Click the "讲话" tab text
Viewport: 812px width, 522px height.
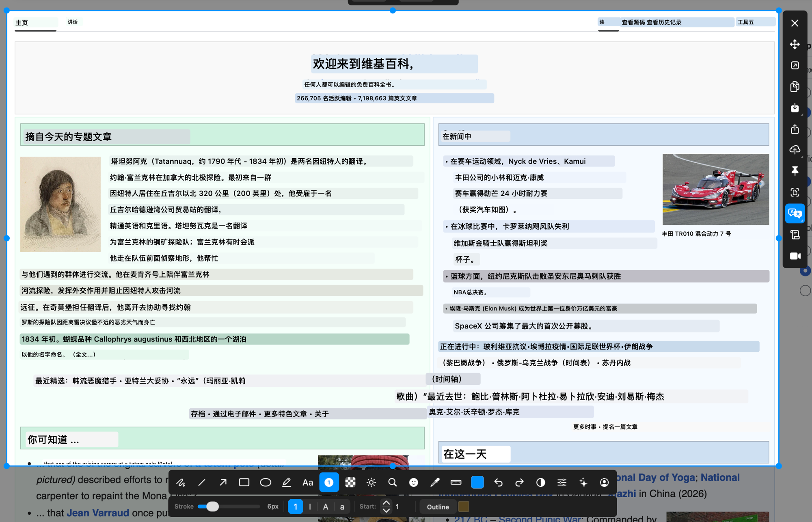[x=73, y=22]
